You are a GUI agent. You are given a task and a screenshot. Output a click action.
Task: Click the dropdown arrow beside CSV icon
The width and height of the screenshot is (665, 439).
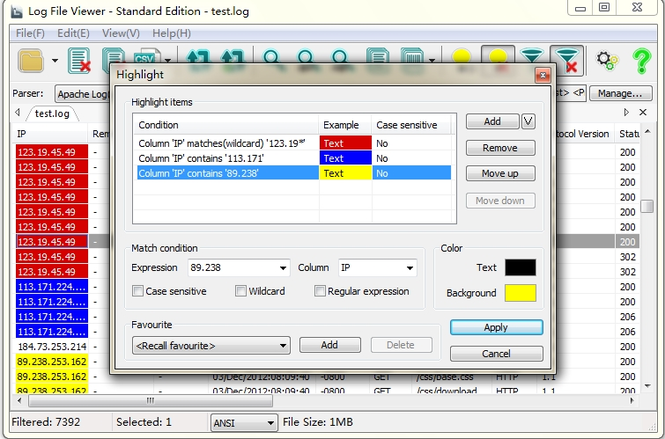(168, 61)
